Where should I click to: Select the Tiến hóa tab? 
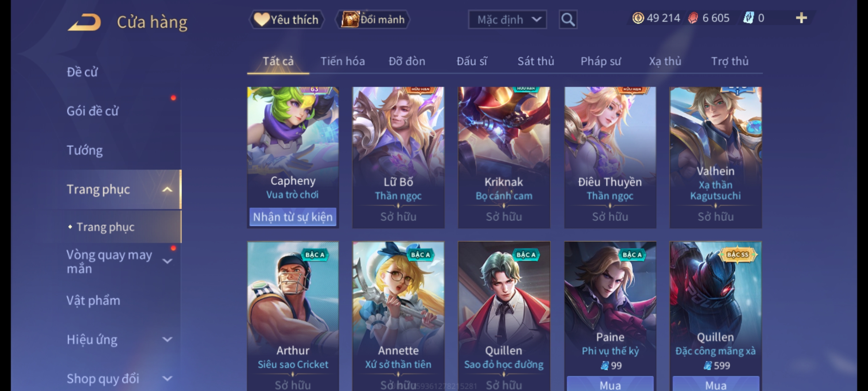point(342,61)
